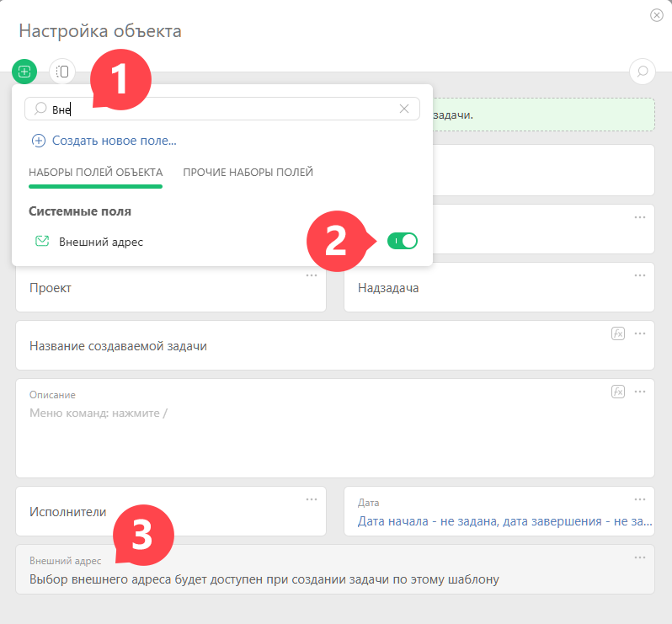Toggle off the Внешний адрес switch

(x=402, y=242)
